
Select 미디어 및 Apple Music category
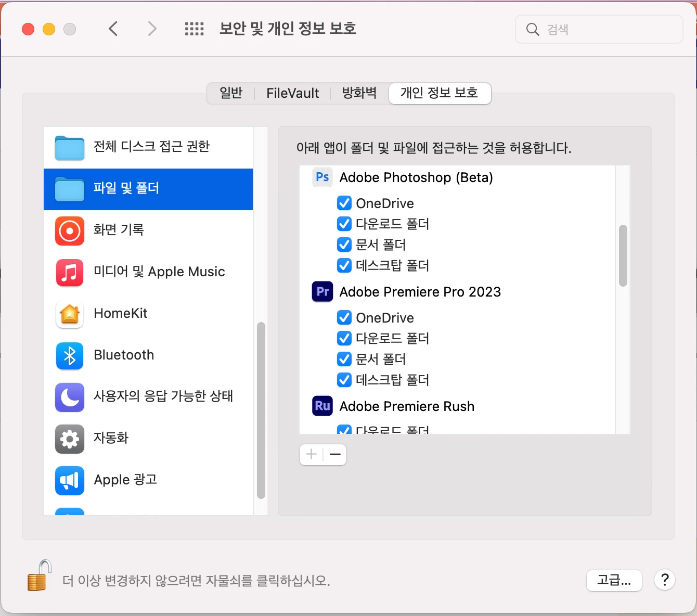(x=148, y=273)
